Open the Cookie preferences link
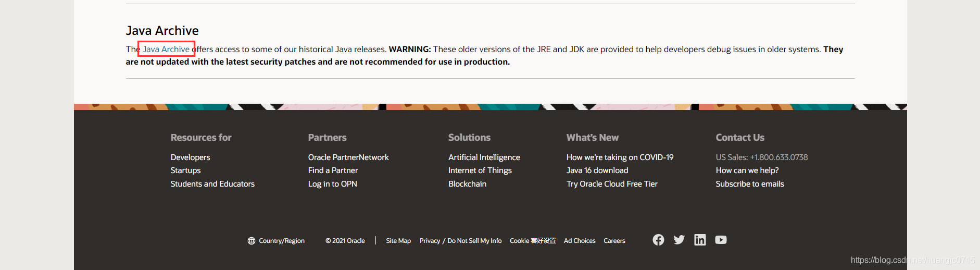 pyautogui.click(x=533, y=241)
